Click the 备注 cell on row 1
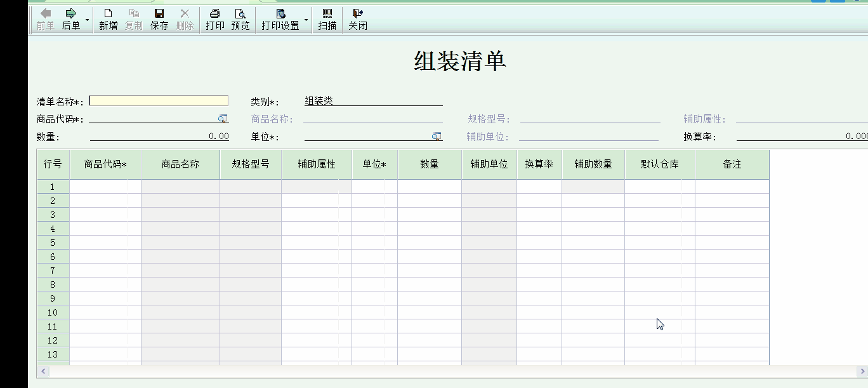This screenshot has width=868, height=388. [732, 186]
